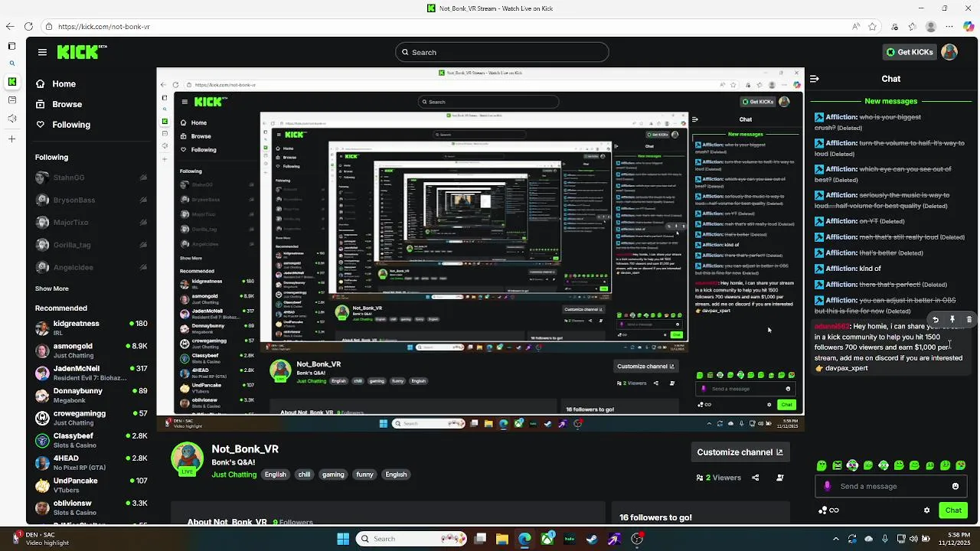Click the taskbar Search box
The image size is (980, 551).
pos(412,539)
